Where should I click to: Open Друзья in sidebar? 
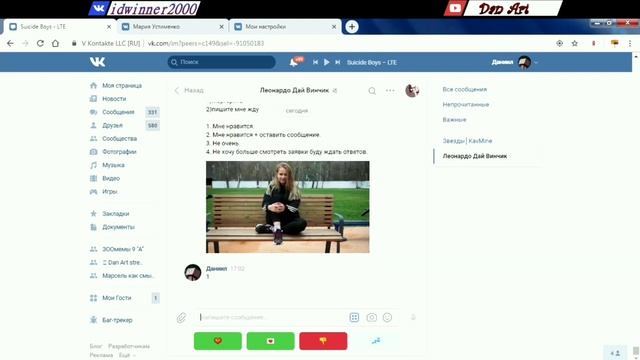[112, 125]
